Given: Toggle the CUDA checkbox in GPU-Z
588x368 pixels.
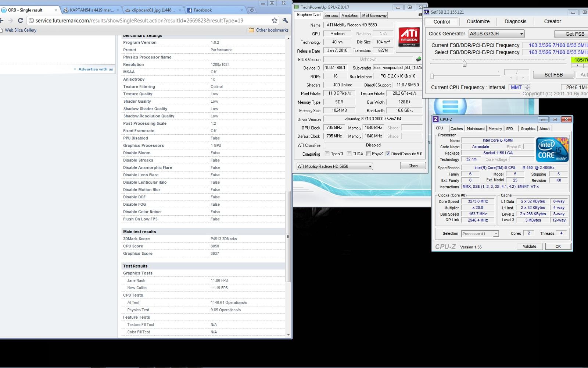Looking at the screenshot, I should tap(349, 154).
